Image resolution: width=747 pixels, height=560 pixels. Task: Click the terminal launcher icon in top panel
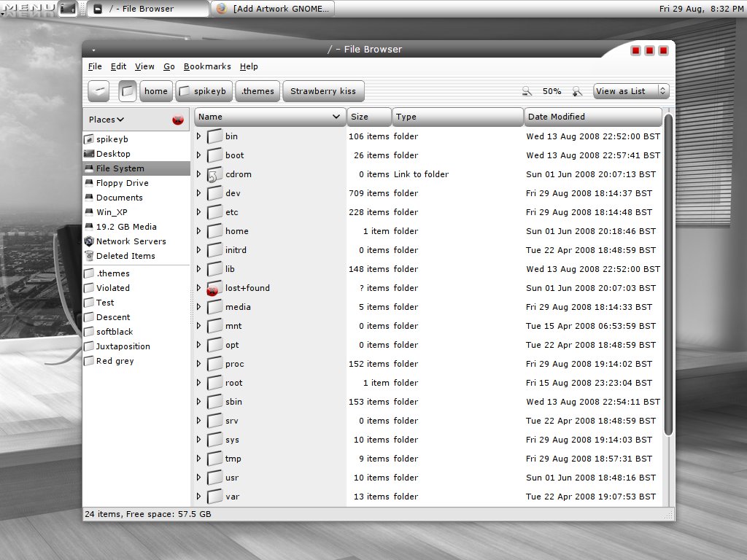(x=68, y=9)
